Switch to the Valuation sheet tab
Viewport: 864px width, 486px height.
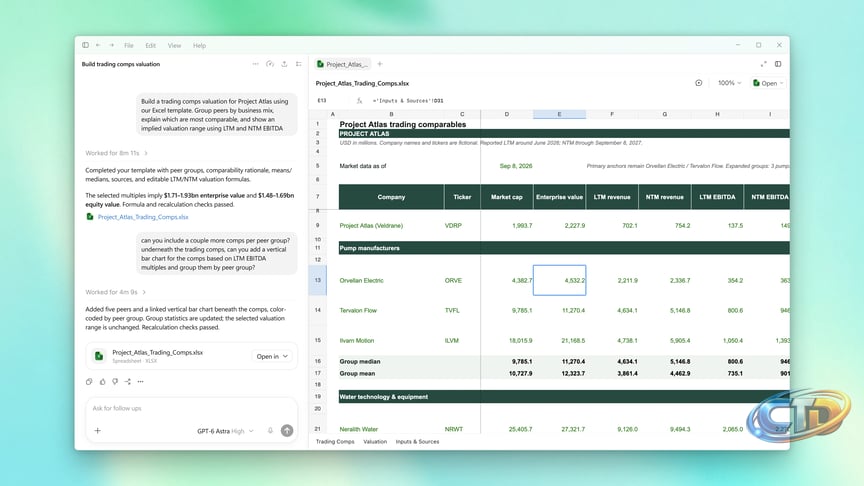375,442
